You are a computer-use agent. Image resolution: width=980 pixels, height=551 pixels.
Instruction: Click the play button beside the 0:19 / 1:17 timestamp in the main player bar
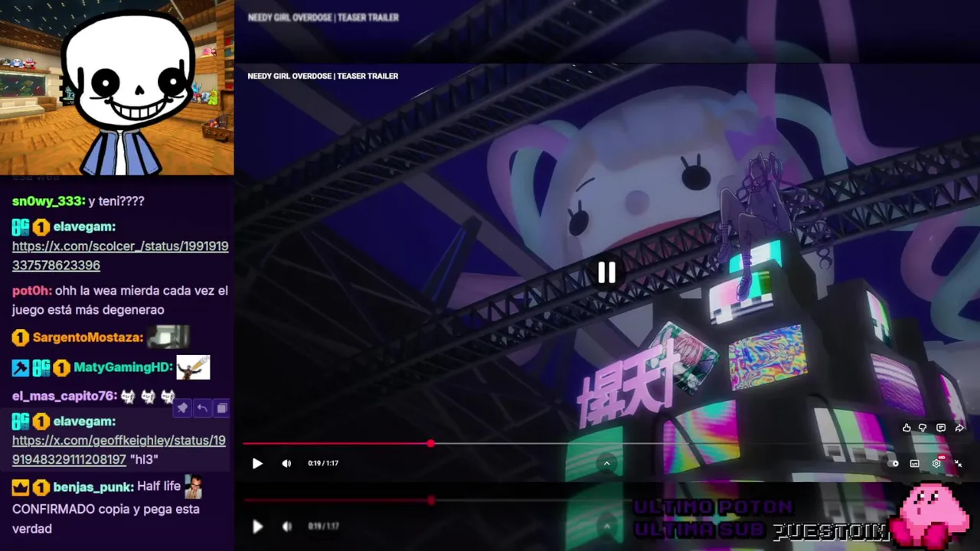[x=257, y=463]
